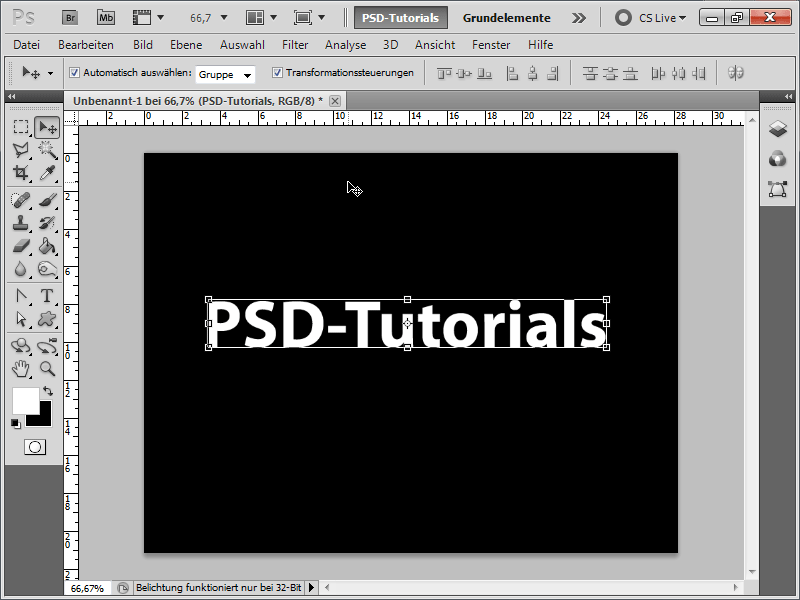Toggle Transformationssteuerungen checkbox

point(277,73)
